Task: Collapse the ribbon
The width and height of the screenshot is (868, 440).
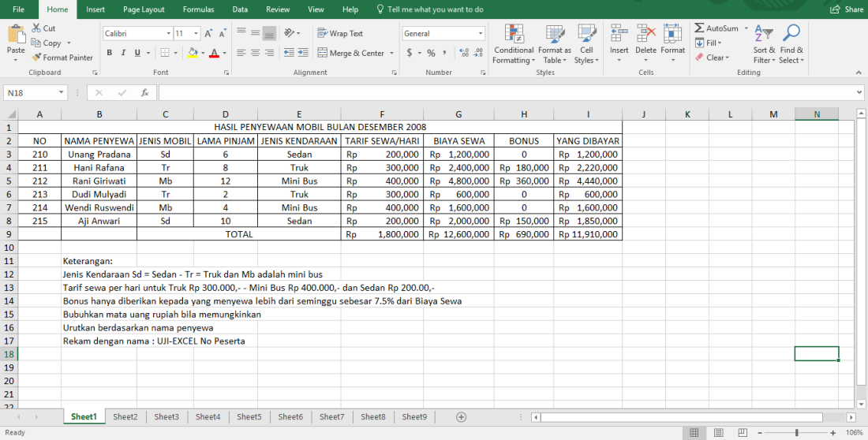Action: click(859, 73)
